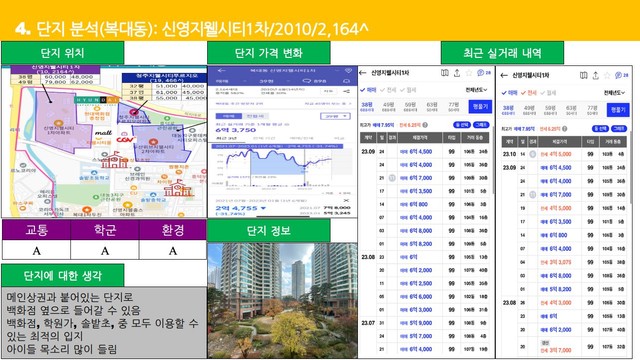This screenshot has width=640, height=360.
Task: Click 매매 6억 800 in middle panel
Action: tap(414, 204)
